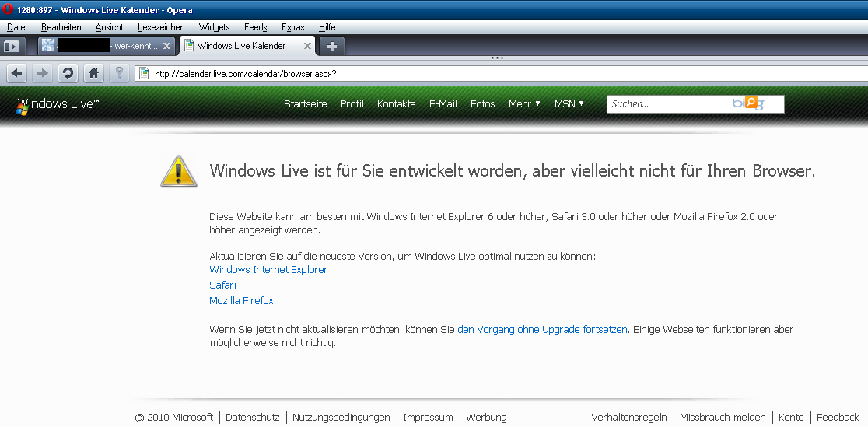Viewport: 868px width, 427px height.
Task: Open the Lesezeichen menu
Action: click(x=161, y=27)
